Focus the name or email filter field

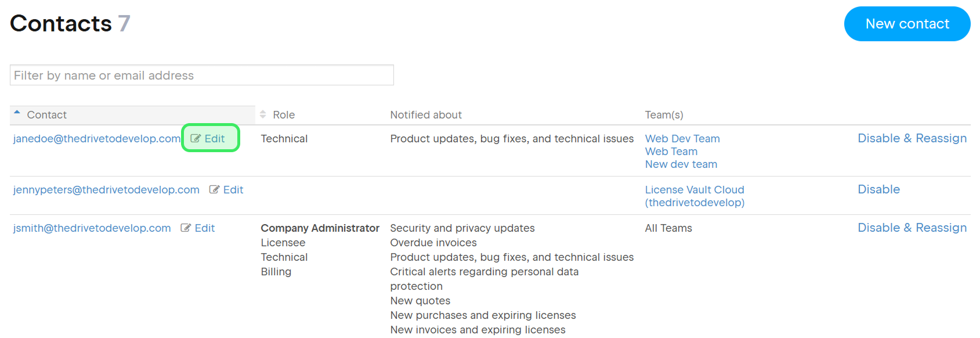click(x=201, y=75)
